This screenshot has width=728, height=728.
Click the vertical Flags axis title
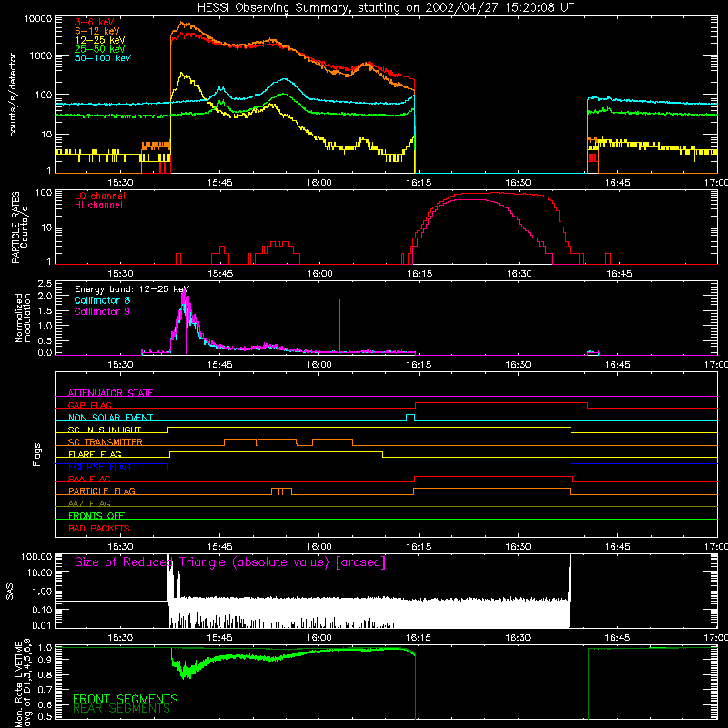click(x=36, y=454)
